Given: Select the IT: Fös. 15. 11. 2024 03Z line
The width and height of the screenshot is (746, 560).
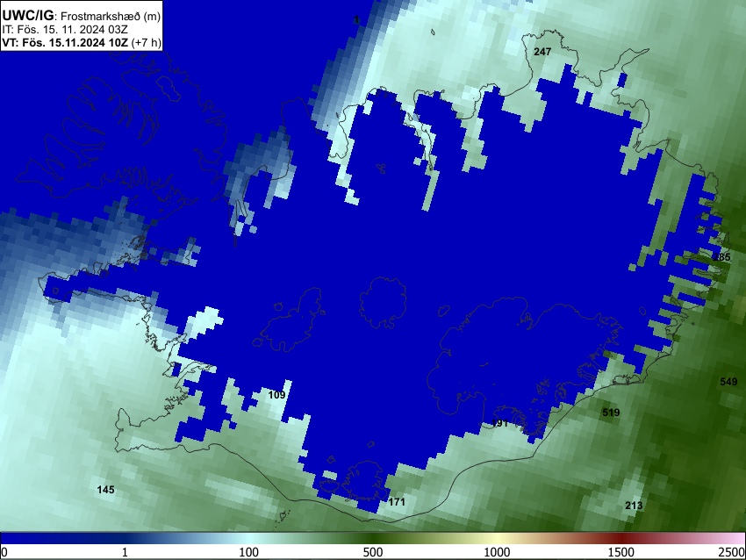Looking at the screenshot, I should [65, 30].
